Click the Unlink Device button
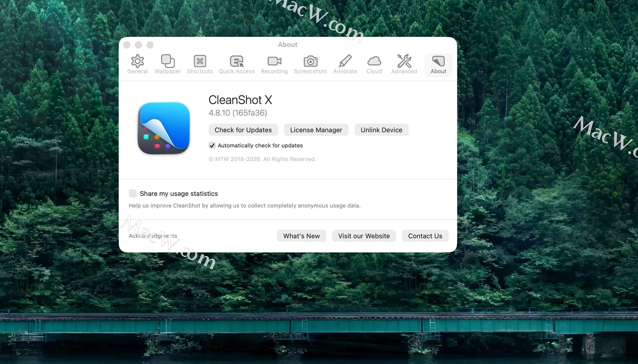This screenshot has height=364, width=638. tap(381, 130)
